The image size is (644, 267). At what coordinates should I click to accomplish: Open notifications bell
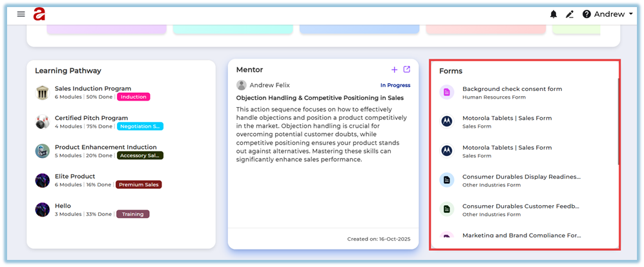tap(554, 14)
